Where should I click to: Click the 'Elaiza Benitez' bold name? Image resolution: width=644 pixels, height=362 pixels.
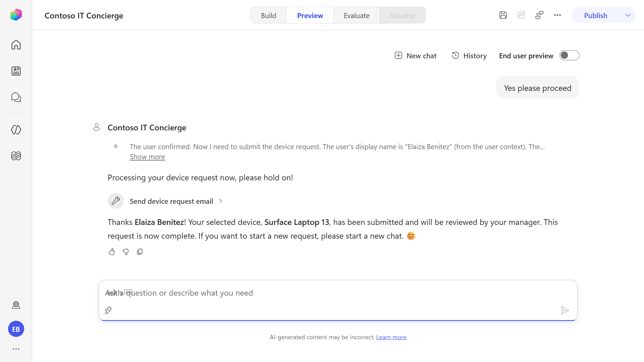(x=159, y=222)
